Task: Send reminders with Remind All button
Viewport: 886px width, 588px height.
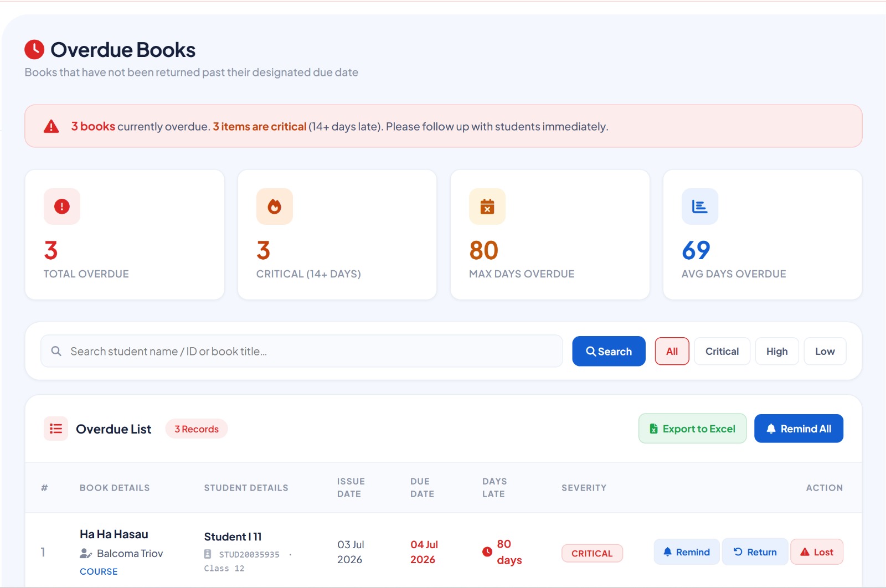Action: click(799, 429)
